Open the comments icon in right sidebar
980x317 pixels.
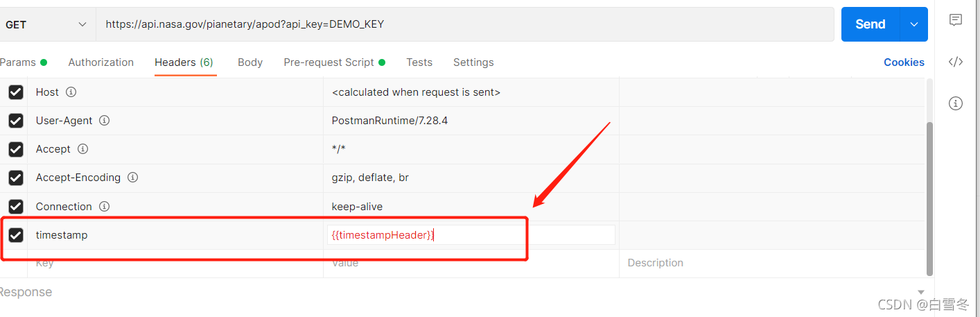[x=956, y=20]
